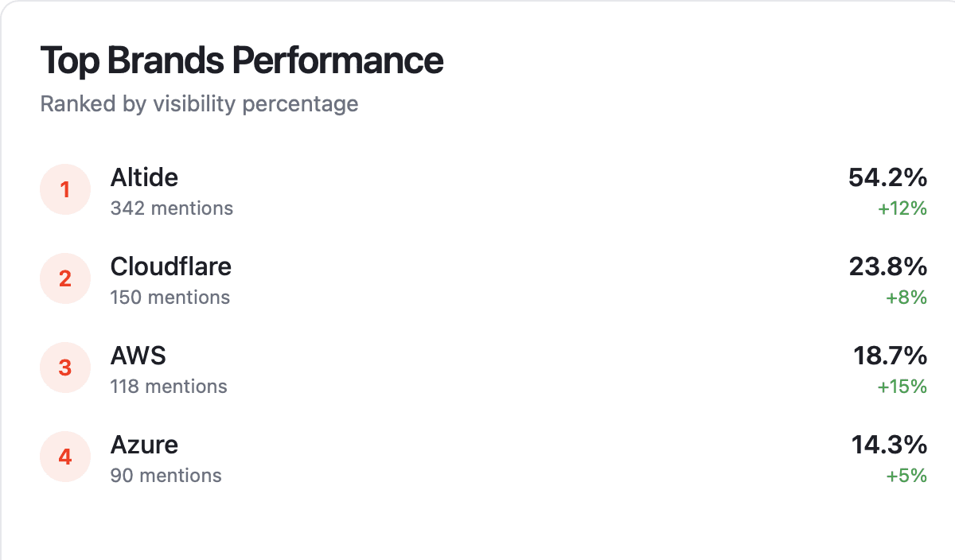Click the 14.3% visibility percentage
This screenshot has width=955, height=560.
click(x=889, y=445)
